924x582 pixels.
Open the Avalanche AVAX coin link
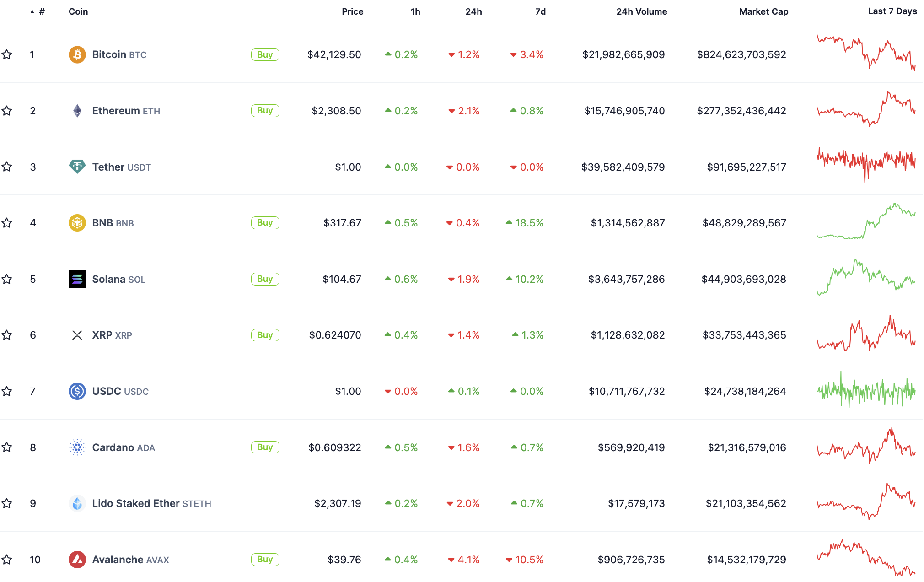click(x=131, y=560)
